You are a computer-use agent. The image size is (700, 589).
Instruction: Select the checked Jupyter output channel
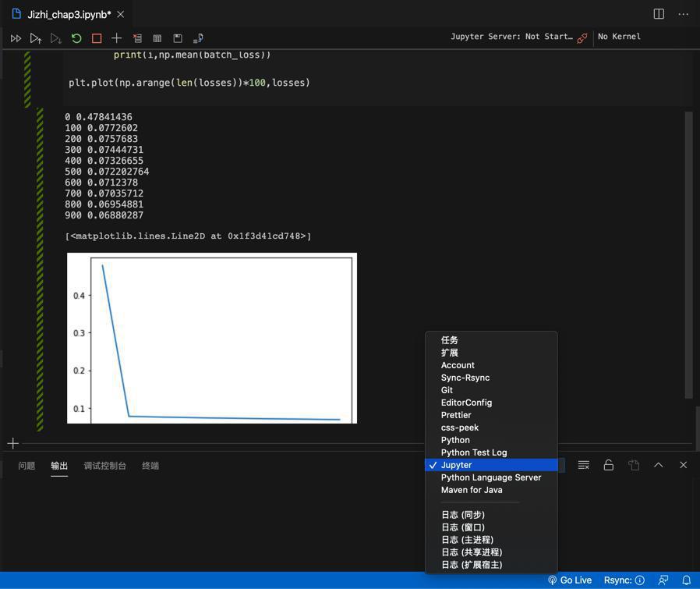tap(492, 465)
